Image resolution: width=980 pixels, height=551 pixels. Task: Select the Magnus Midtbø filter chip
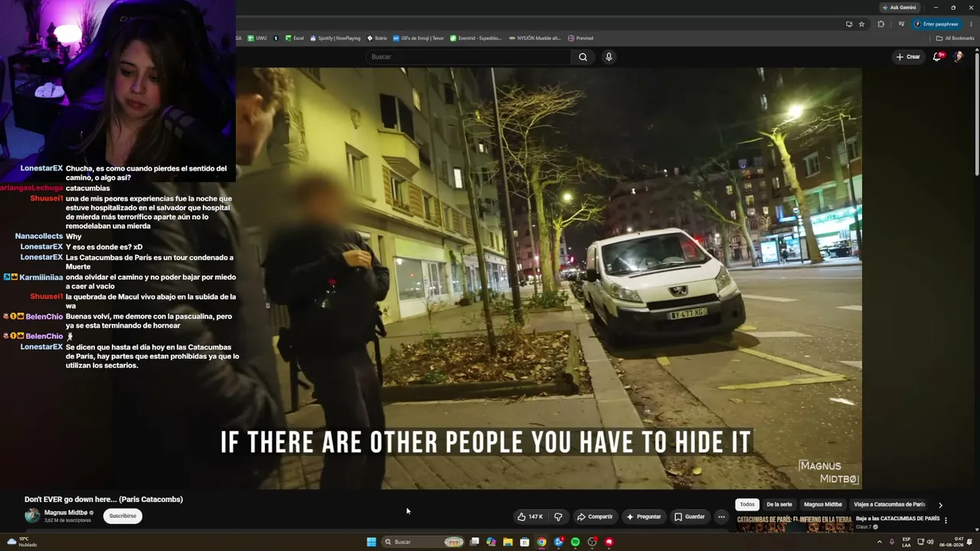822,504
